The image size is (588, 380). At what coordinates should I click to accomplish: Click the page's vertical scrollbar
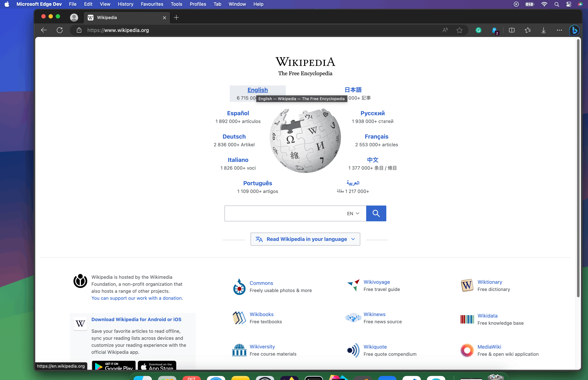point(578,168)
